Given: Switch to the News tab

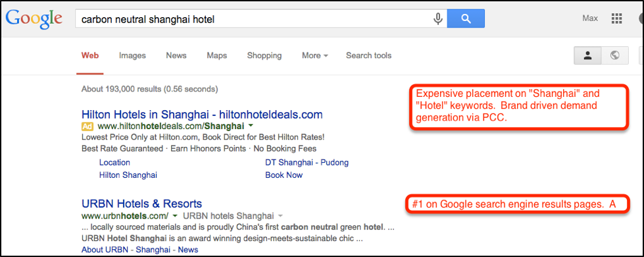Looking at the screenshot, I should pos(176,55).
